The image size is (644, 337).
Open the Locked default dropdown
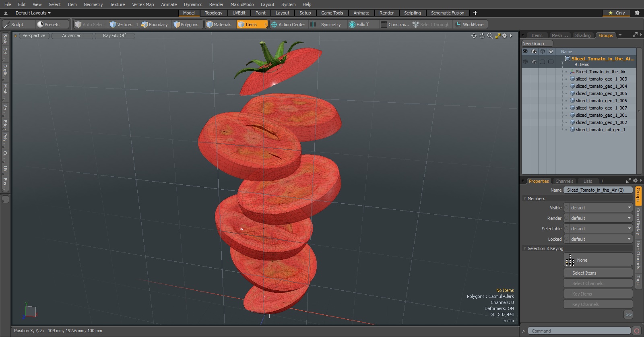598,239
